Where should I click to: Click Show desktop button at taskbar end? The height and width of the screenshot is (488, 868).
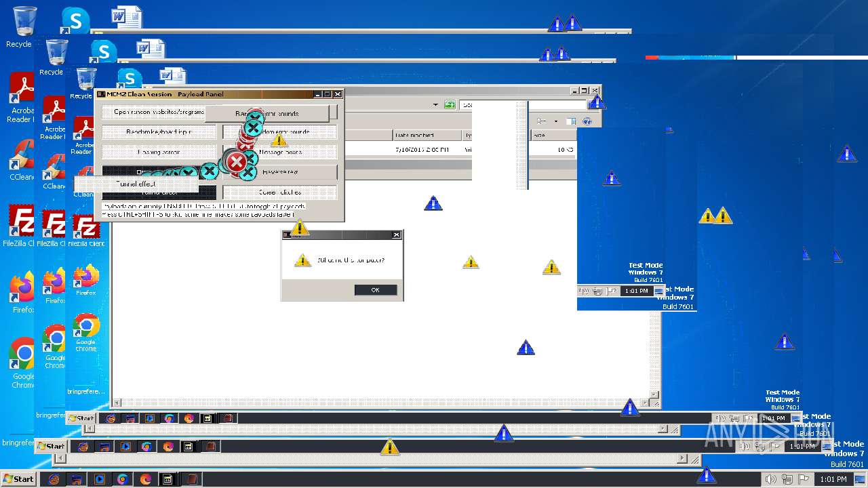click(x=860, y=479)
